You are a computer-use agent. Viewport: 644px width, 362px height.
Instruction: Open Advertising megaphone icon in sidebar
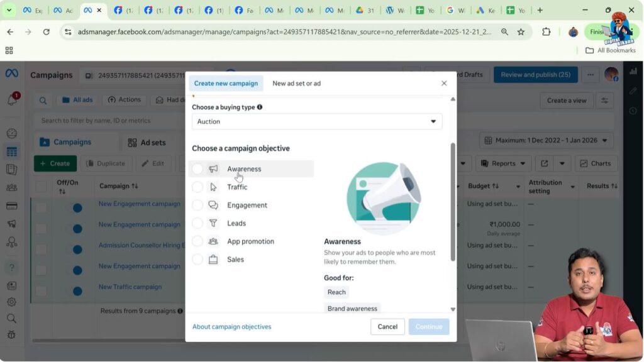11,224
